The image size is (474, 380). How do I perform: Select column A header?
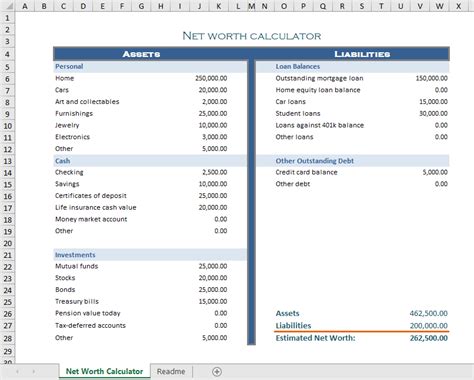click(x=24, y=6)
